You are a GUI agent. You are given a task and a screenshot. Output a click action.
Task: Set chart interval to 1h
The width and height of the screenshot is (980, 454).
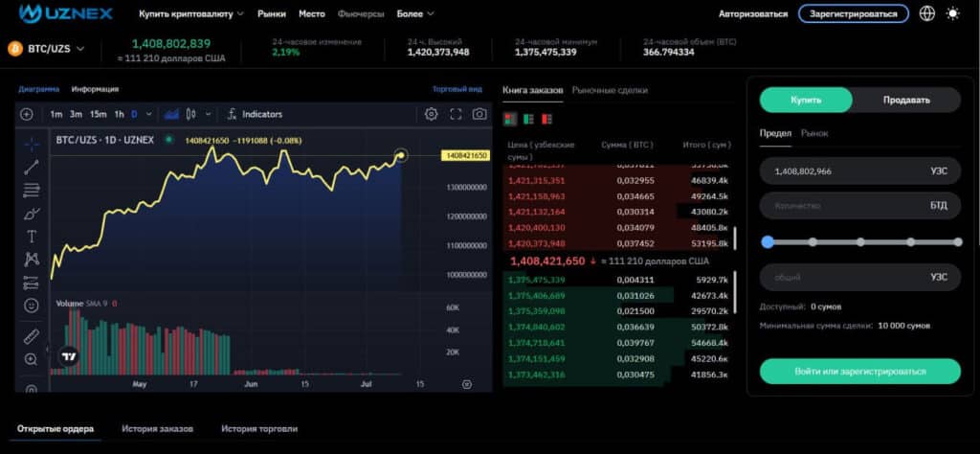119,114
